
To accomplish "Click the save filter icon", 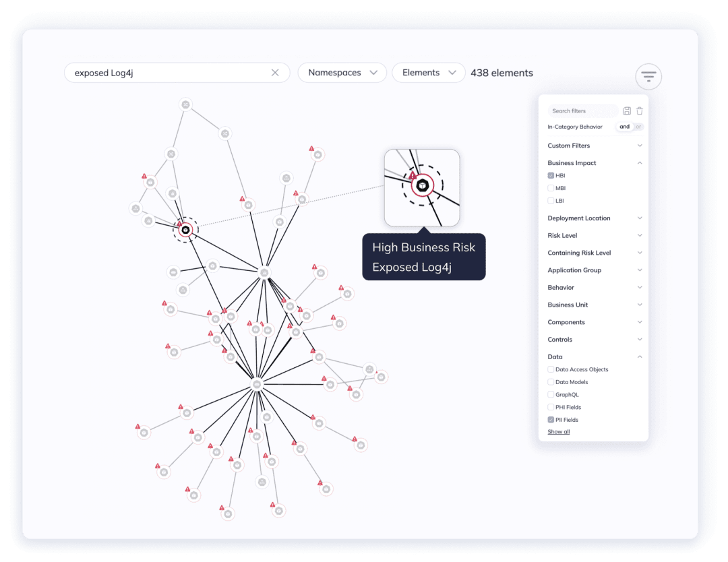I will 628,111.
